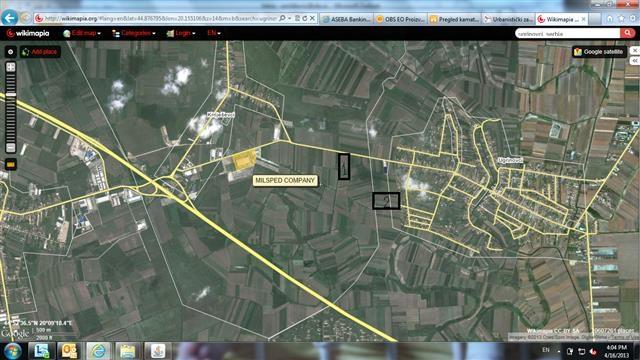Open Internet Explorer from the taskbar

point(98,351)
